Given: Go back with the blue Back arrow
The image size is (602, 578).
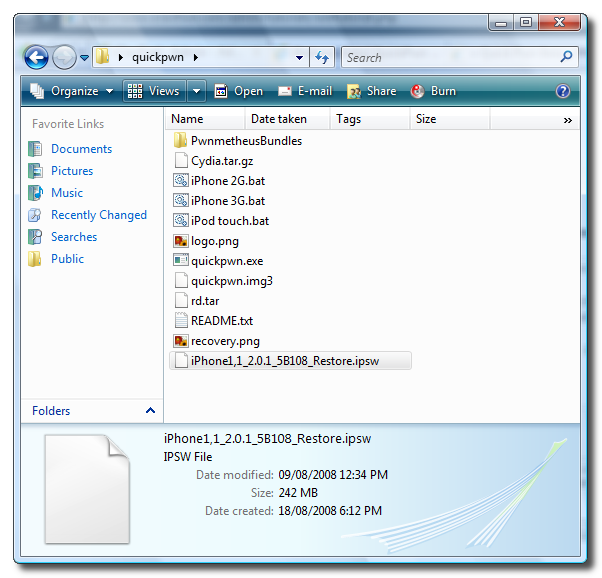Looking at the screenshot, I should pos(36,57).
